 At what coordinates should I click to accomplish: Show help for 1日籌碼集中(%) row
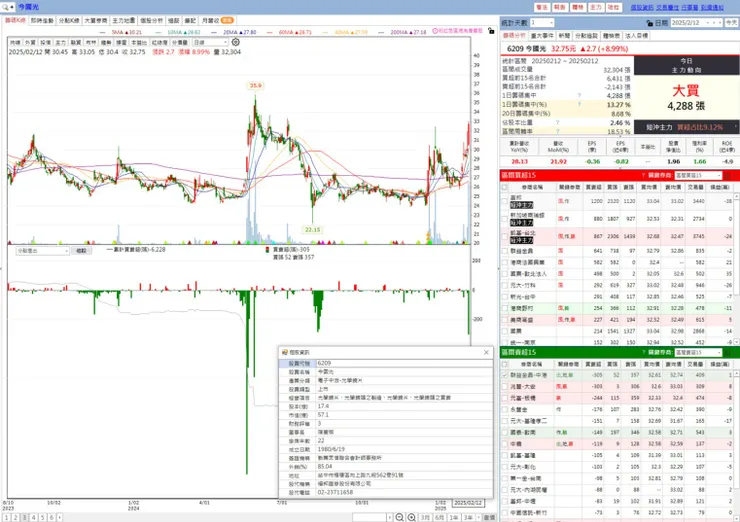point(579,104)
